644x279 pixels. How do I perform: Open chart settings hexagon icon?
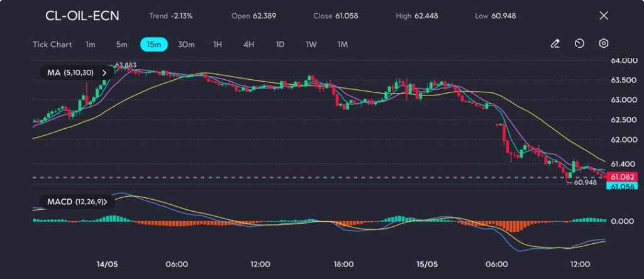pyautogui.click(x=604, y=44)
